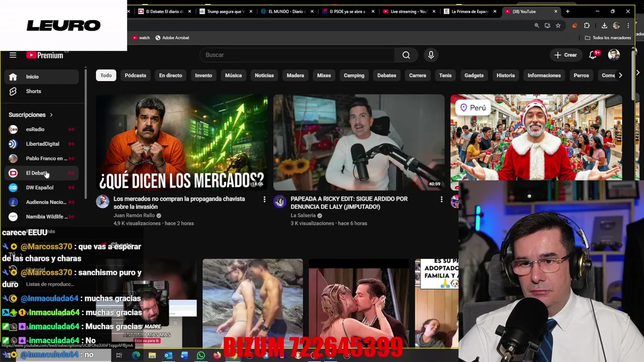644x362 pixels.
Task: Open the YouTube account avatar menu
Action: (x=613, y=55)
